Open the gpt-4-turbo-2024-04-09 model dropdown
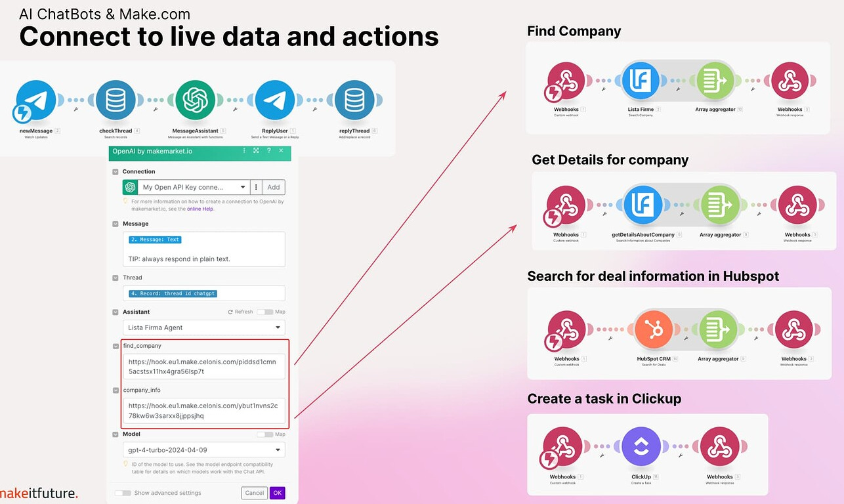 coord(204,450)
